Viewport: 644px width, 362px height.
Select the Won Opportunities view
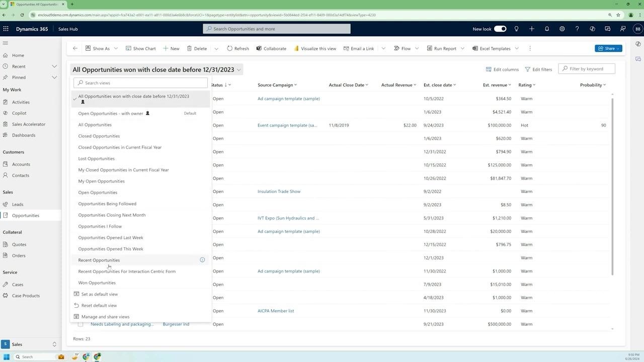(97, 283)
